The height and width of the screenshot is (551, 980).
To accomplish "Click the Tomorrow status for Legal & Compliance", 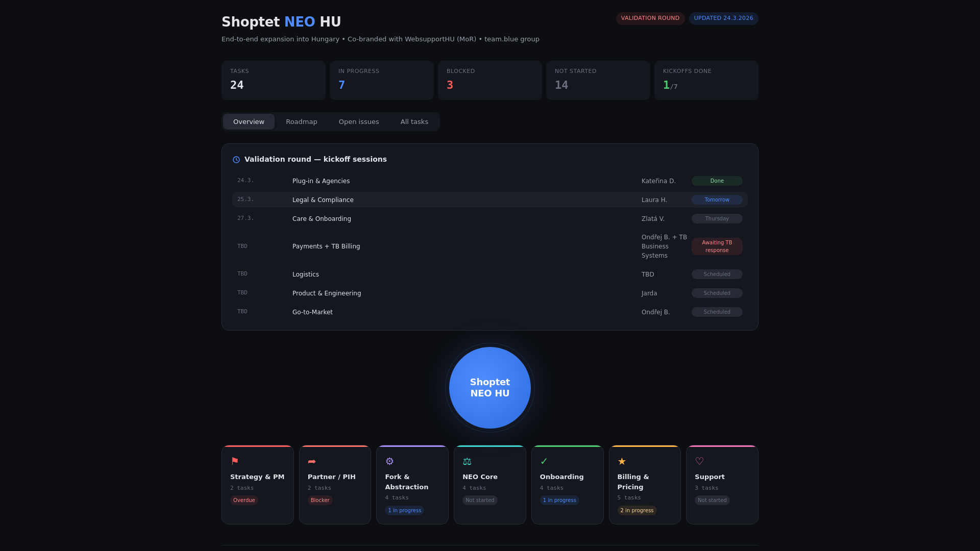I will pos(717,200).
